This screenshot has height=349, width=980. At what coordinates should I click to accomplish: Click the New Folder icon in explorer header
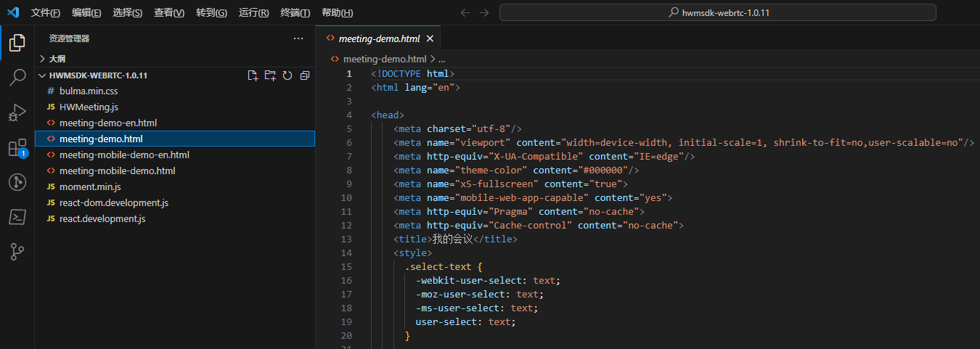(x=270, y=75)
